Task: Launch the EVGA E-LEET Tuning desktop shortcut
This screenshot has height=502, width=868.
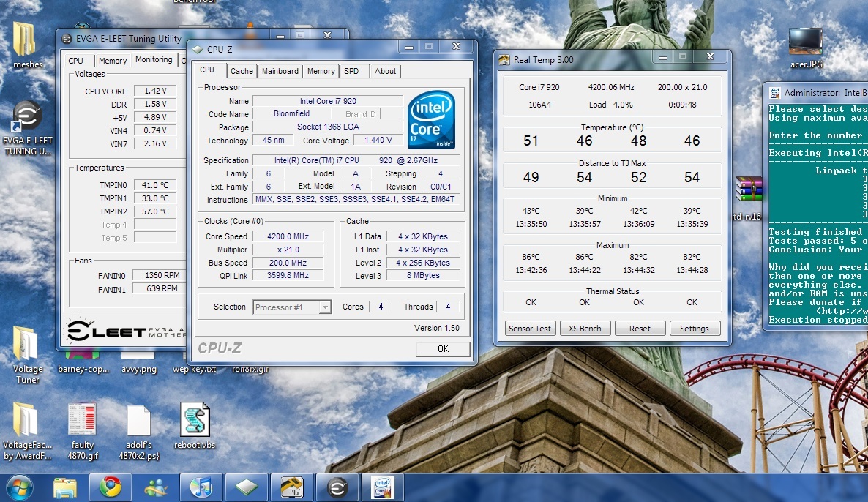Action: coord(27,128)
